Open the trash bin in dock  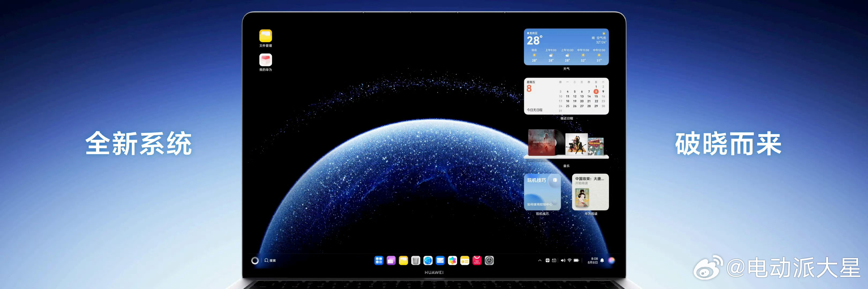point(416,260)
